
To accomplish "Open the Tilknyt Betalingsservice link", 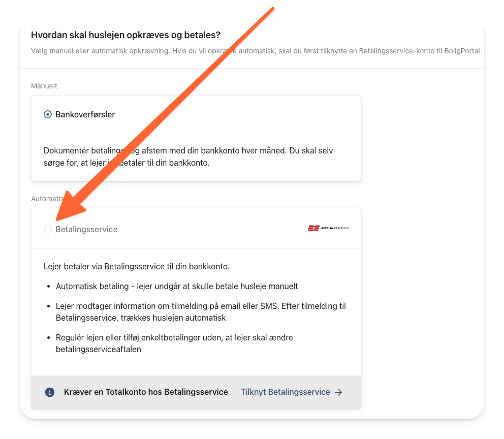I will tap(292, 392).
